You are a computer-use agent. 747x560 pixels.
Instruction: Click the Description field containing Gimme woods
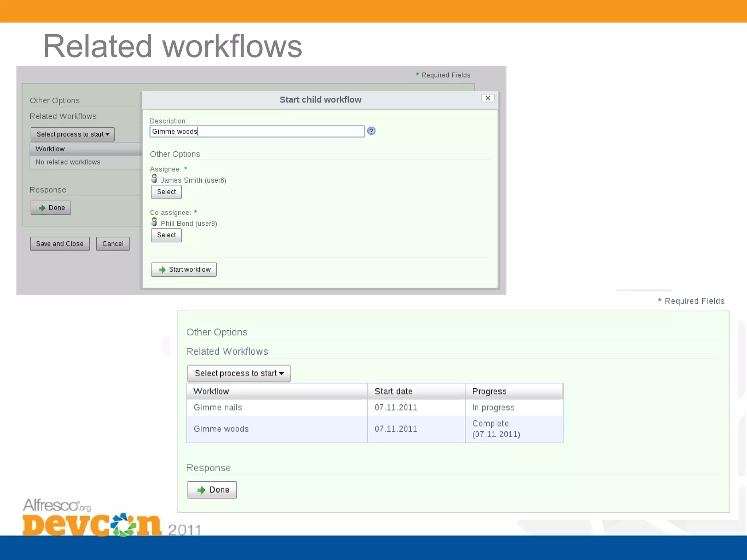click(x=257, y=131)
